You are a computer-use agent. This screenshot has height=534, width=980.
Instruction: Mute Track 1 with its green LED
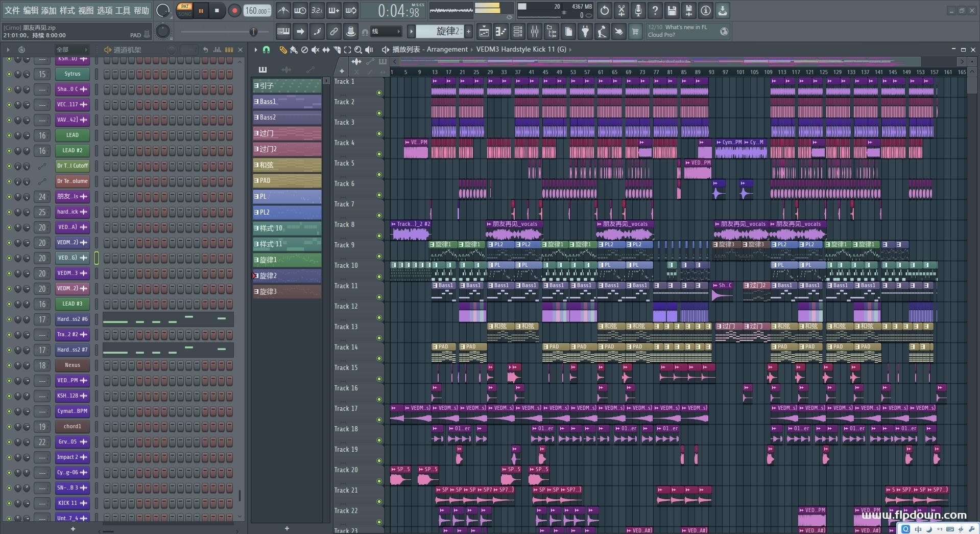pyautogui.click(x=379, y=92)
